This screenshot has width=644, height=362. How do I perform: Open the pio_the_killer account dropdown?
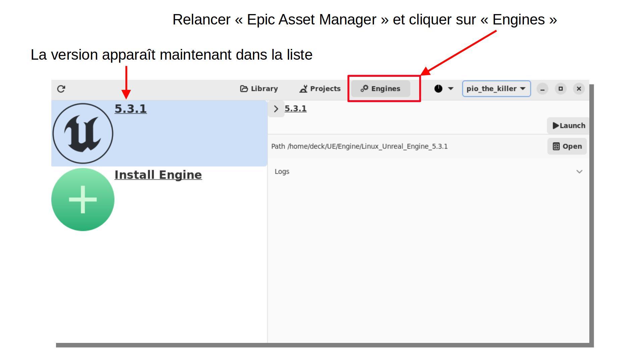(496, 89)
